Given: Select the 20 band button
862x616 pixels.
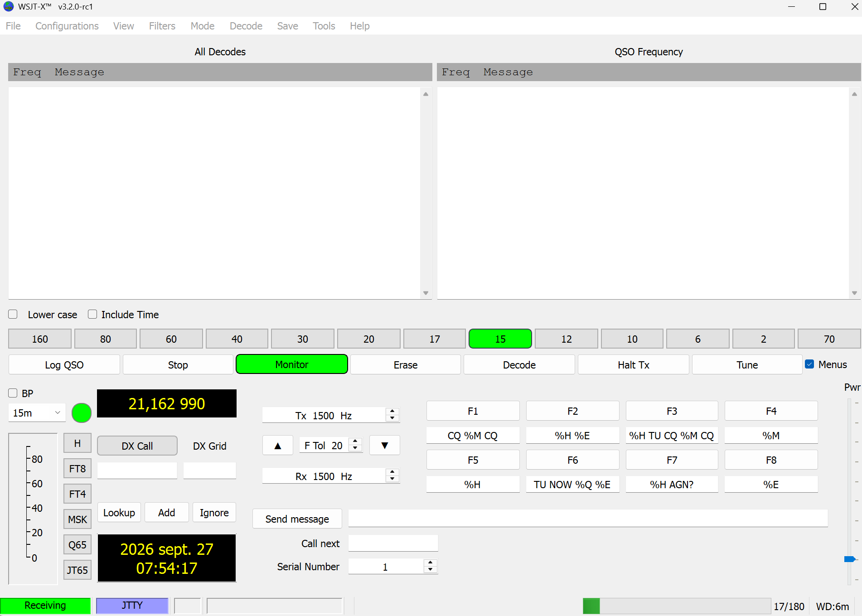Looking at the screenshot, I should tap(369, 339).
